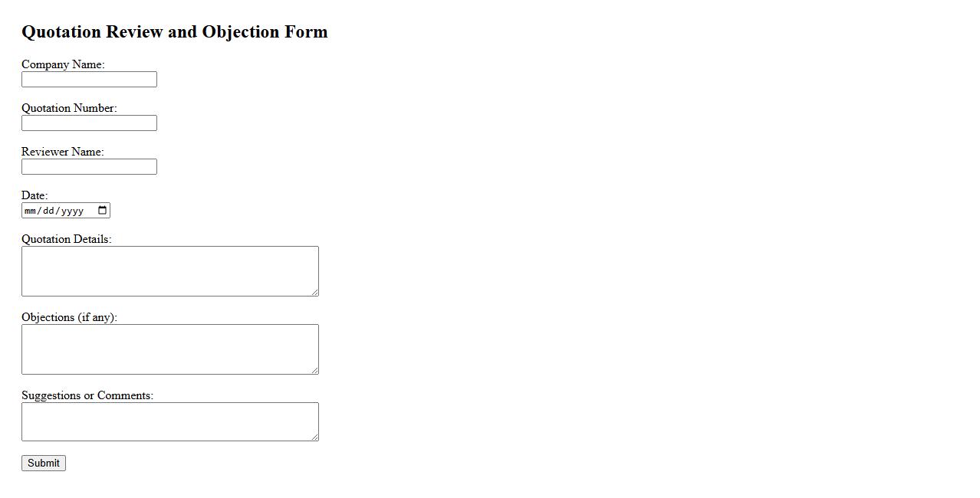
Task: Click the Quotation Review and Objection Form heading
Action: tap(175, 31)
